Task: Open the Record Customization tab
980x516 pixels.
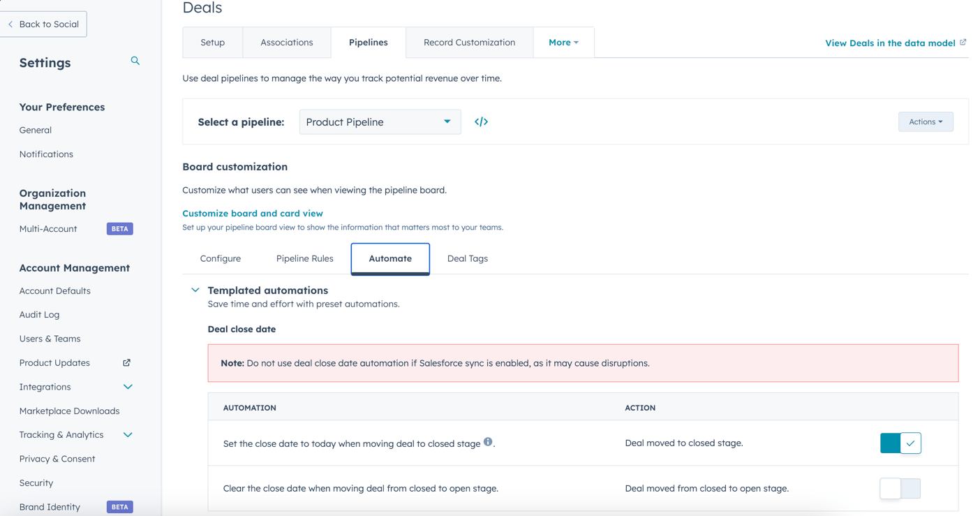Action: pos(469,42)
